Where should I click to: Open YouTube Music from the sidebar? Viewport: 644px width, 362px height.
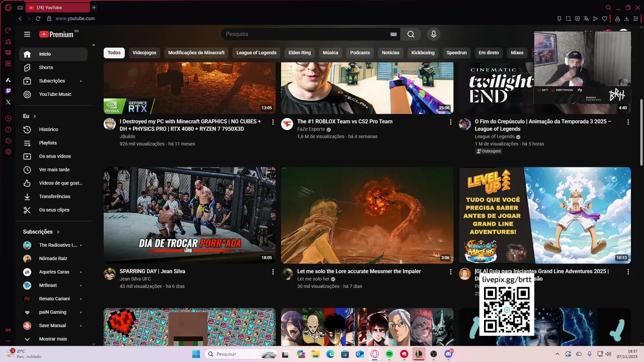53,95
